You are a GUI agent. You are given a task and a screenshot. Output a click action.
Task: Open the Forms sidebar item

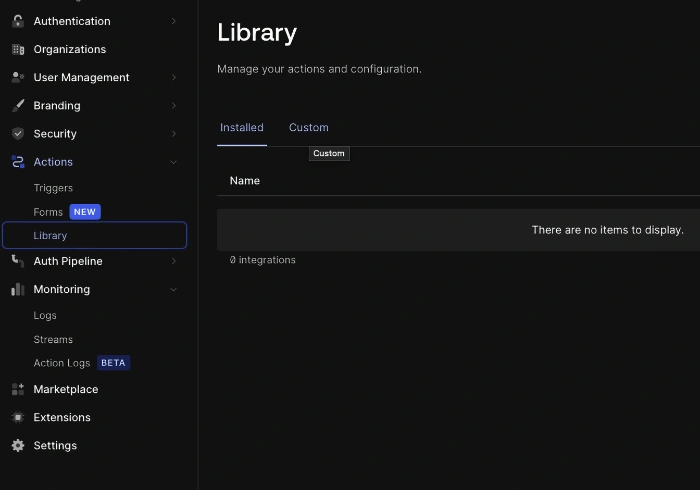48,212
